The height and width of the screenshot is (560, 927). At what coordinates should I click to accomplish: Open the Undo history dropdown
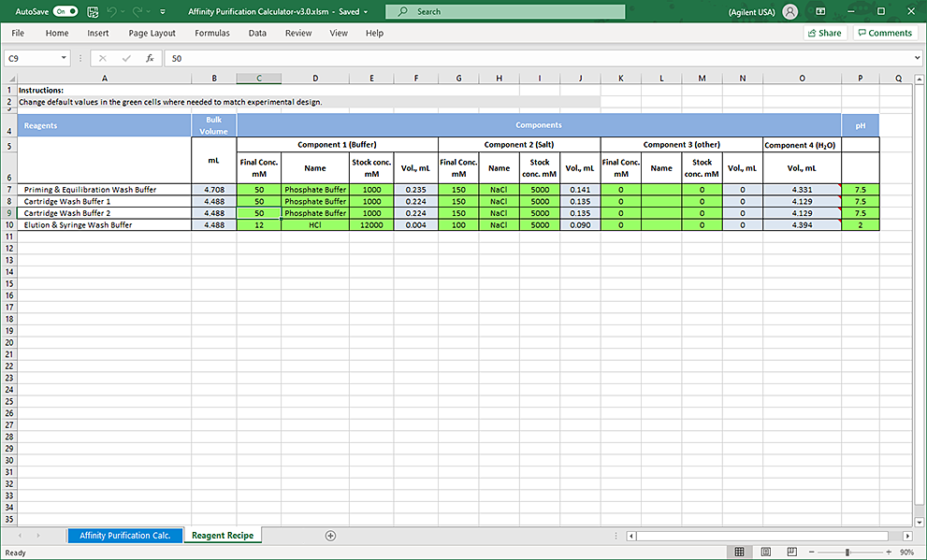(x=123, y=12)
